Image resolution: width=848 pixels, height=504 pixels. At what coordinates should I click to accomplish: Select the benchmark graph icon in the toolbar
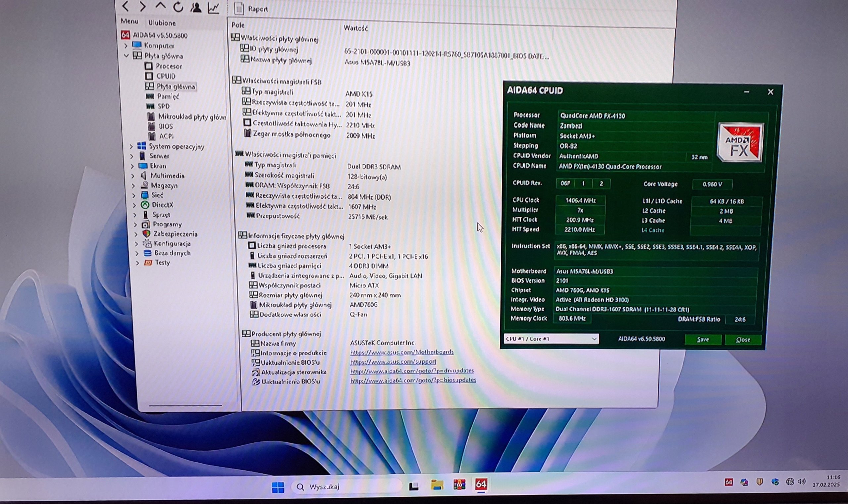coord(214,7)
